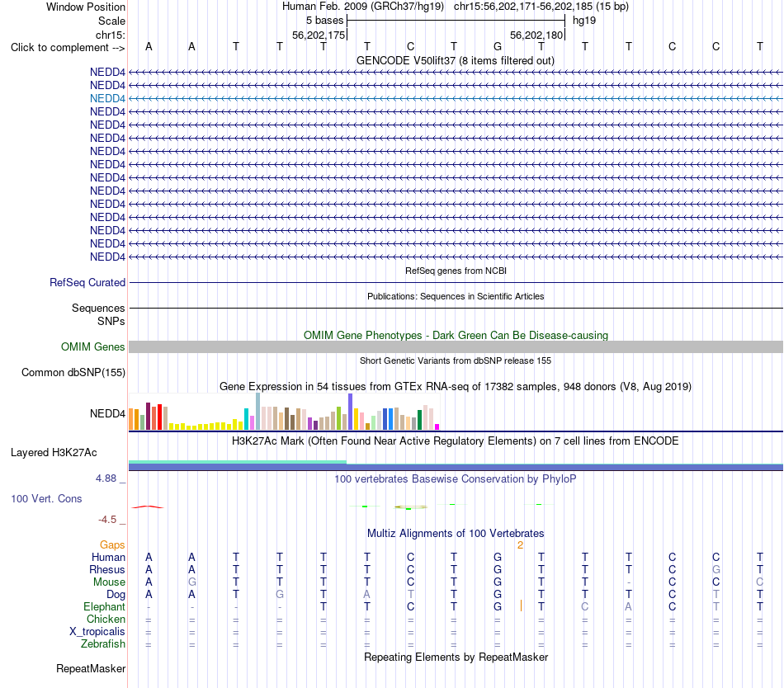Click the SNPs track label
The image size is (784, 688).
click(111, 321)
